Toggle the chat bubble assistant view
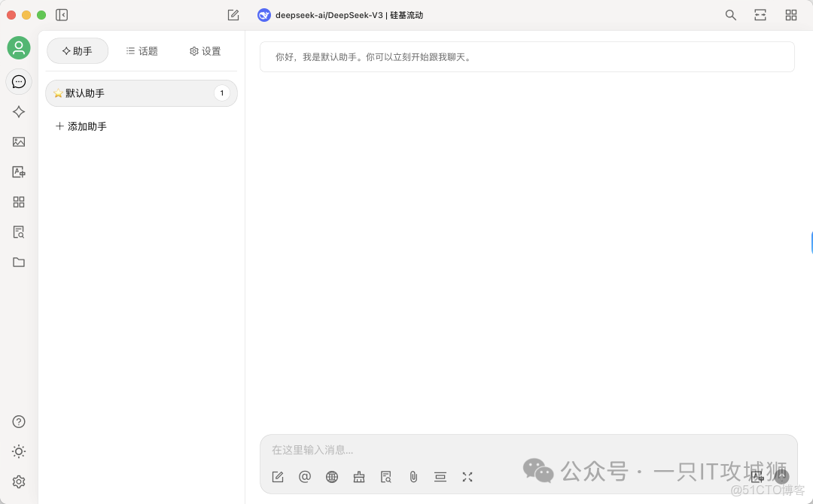The width and height of the screenshot is (813, 504). tap(18, 81)
